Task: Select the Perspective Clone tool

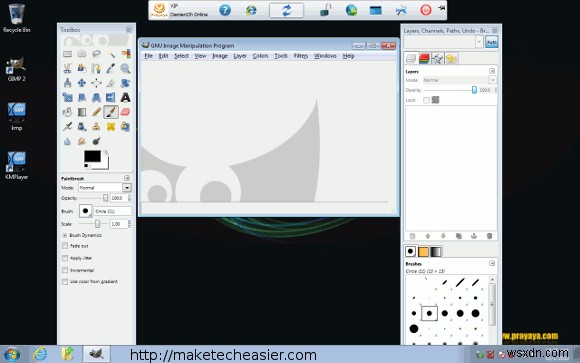Action: [125, 127]
